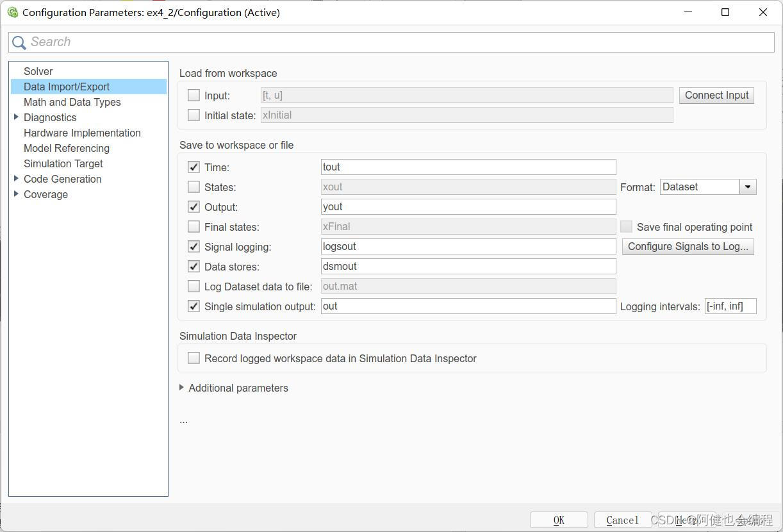Click the Single simulation output field

click(468, 306)
